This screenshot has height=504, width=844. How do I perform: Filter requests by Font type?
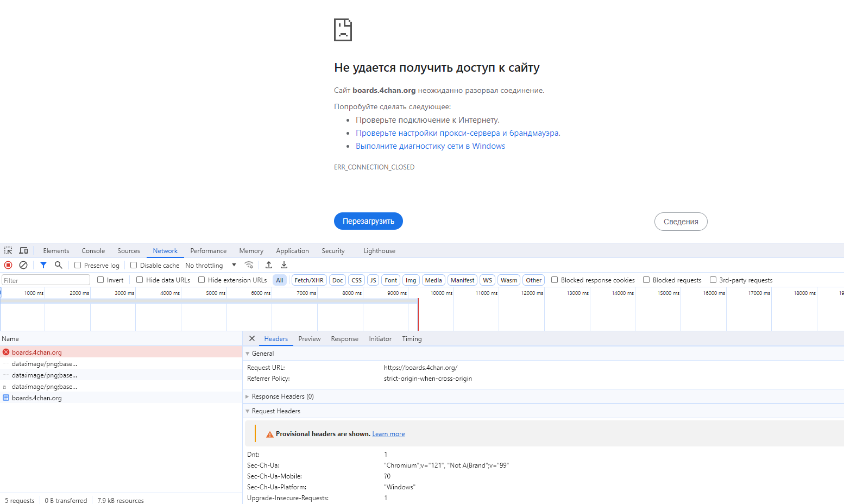click(391, 280)
